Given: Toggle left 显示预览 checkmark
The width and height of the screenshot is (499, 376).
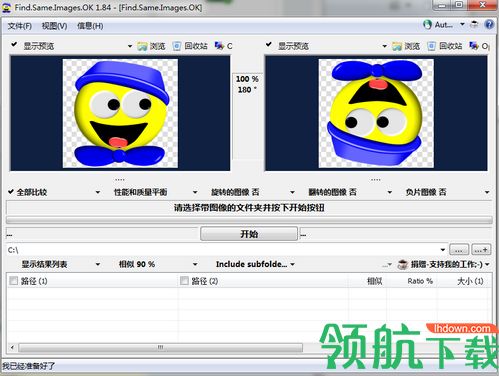Looking at the screenshot, I should click(x=14, y=44).
